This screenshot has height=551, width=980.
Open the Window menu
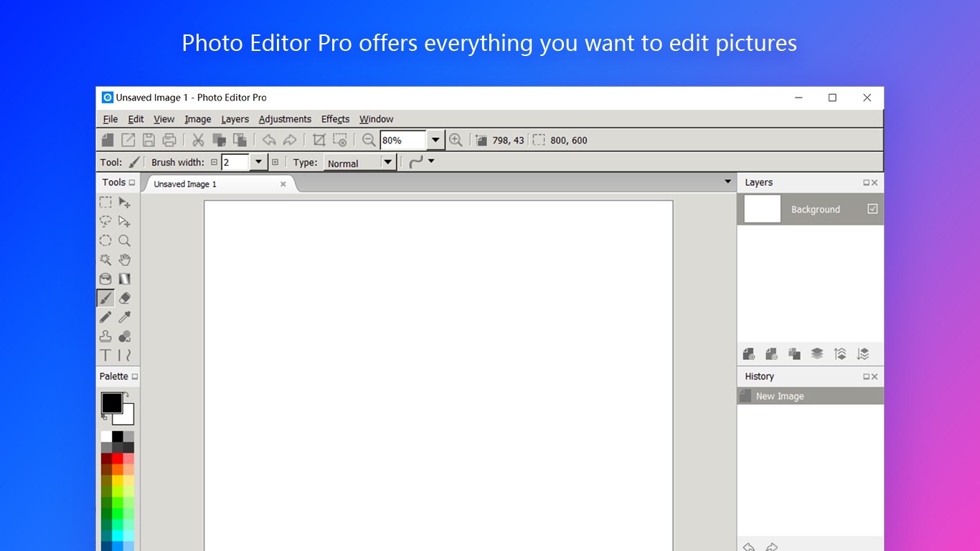click(376, 119)
